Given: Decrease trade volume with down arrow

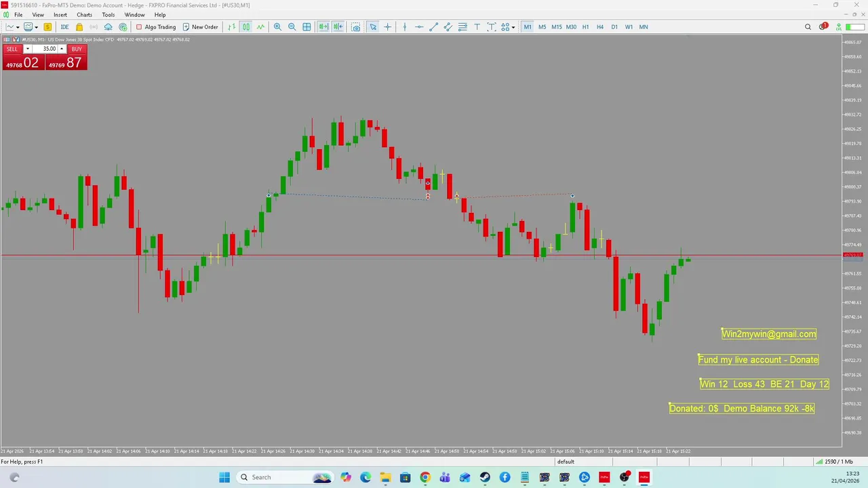Looking at the screenshot, I should (x=27, y=49).
